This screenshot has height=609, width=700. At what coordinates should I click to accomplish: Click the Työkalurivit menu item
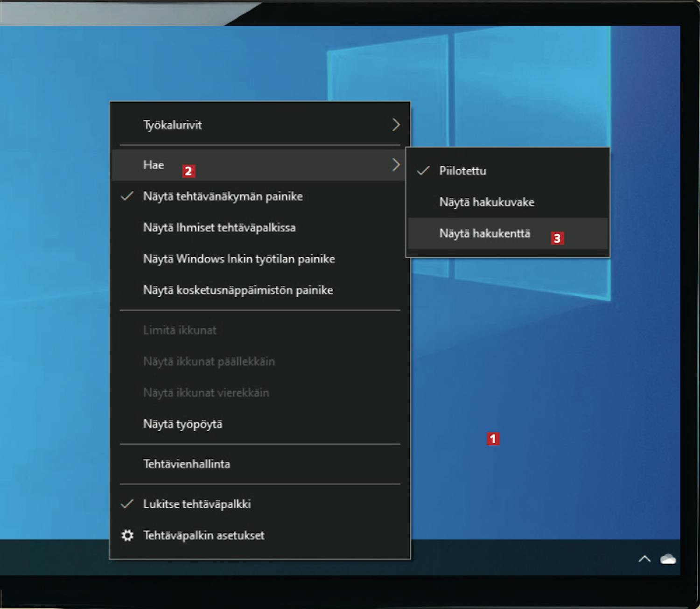coord(172,125)
